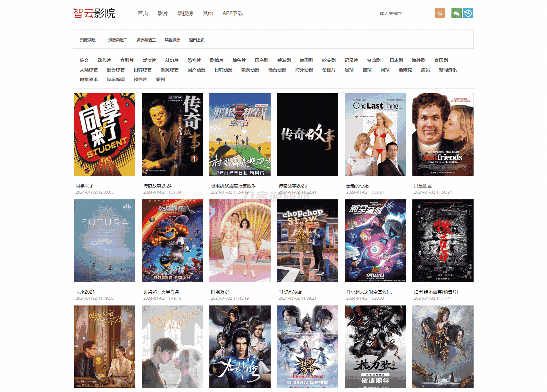Open the green WeChat icon
The width and height of the screenshot is (547, 392).
click(x=457, y=13)
